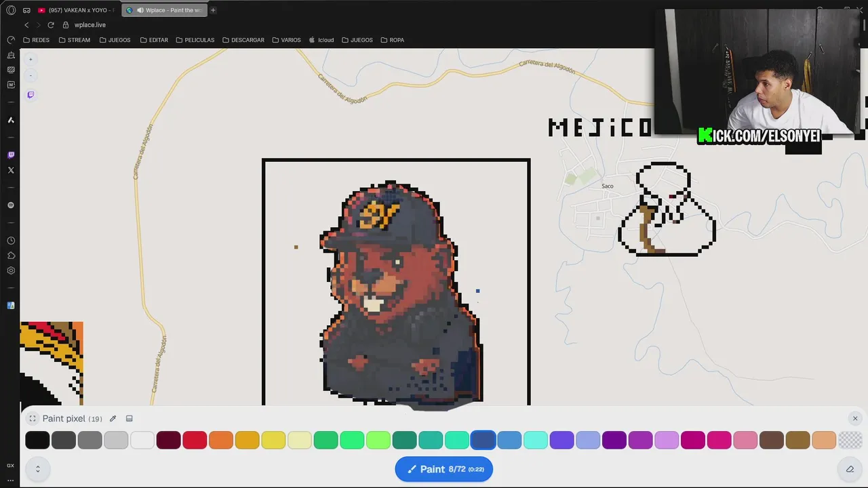Open the blue sidebar app icon
The image size is (868, 488).
(x=11, y=306)
